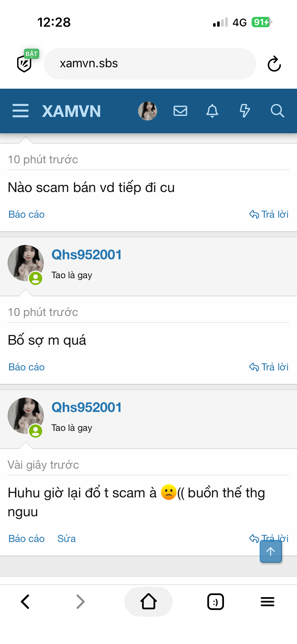Open the browser bottom menu lines
This screenshot has width=297, height=644.
click(x=268, y=602)
